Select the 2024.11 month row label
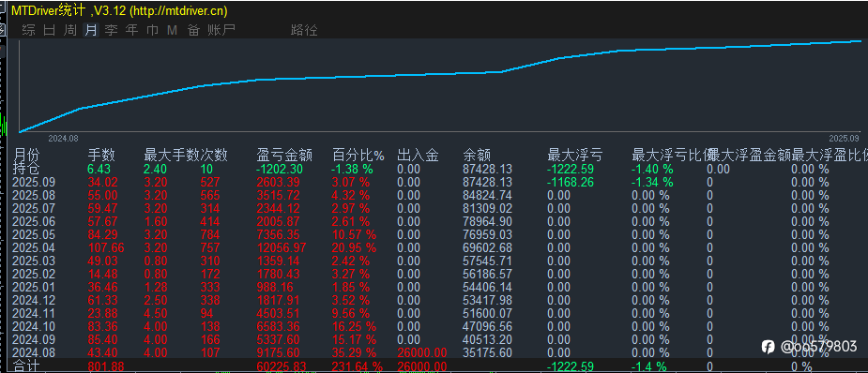The image size is (868, 373). [x=33, y=313]
